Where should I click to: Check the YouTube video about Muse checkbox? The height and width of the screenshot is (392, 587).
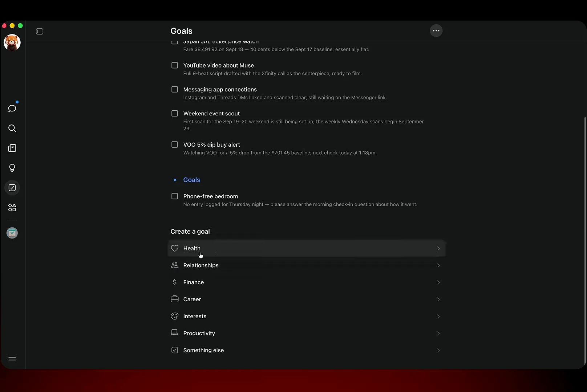click(x=175, y=65)
